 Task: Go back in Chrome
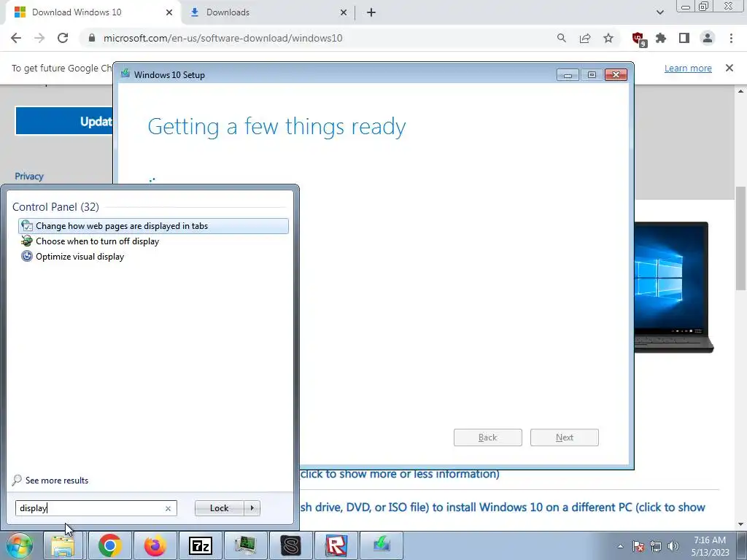click(16, 38)
